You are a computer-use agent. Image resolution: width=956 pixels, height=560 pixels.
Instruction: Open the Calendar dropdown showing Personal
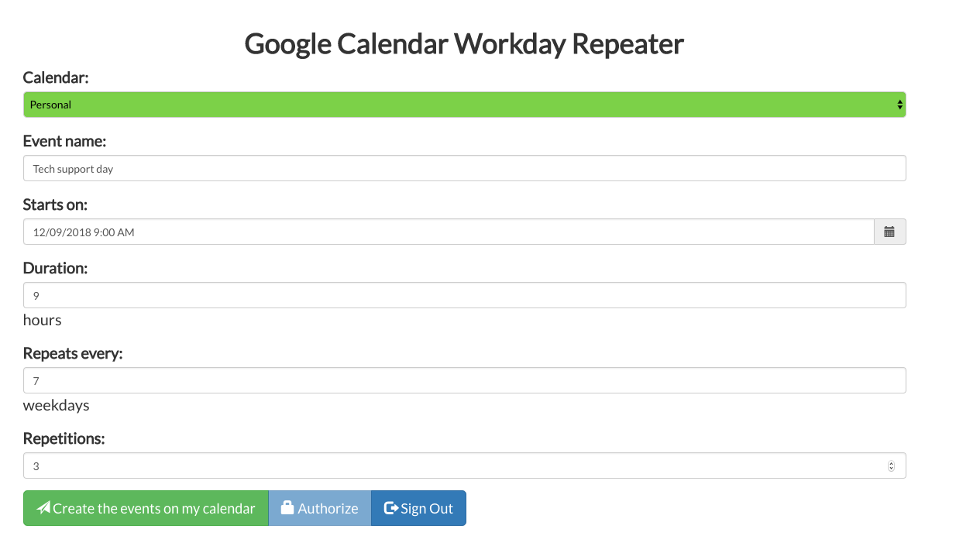tap(464, 104)
